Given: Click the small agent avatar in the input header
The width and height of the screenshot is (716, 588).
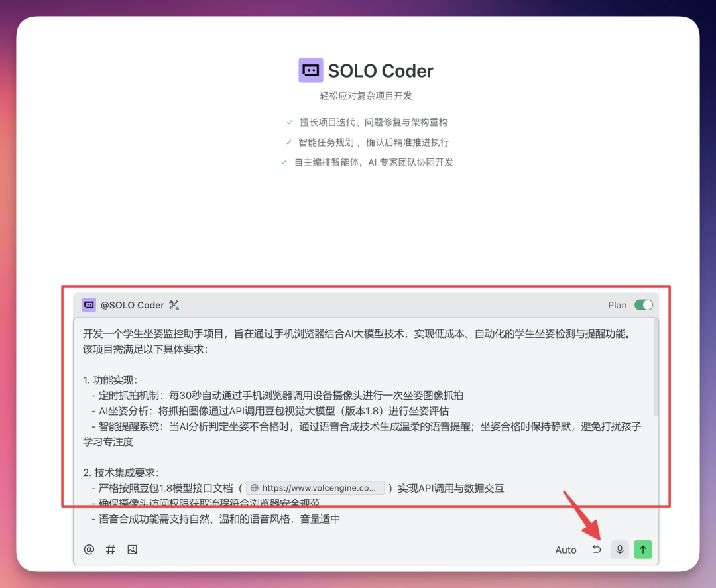Looking at the screenshot, I should coord(89,305).
